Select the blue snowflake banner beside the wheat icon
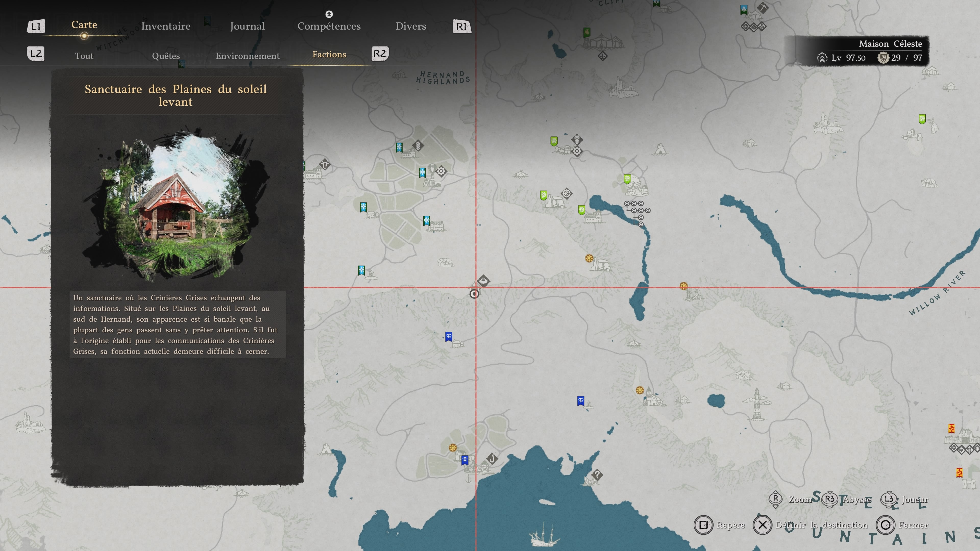980x551 pixels. tap(399, 147)
